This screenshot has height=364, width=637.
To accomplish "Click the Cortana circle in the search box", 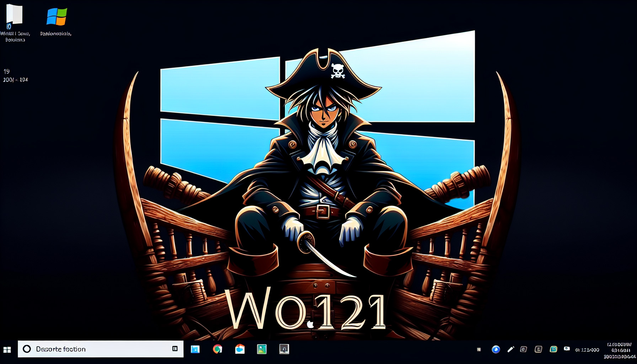I will [27, 349].
